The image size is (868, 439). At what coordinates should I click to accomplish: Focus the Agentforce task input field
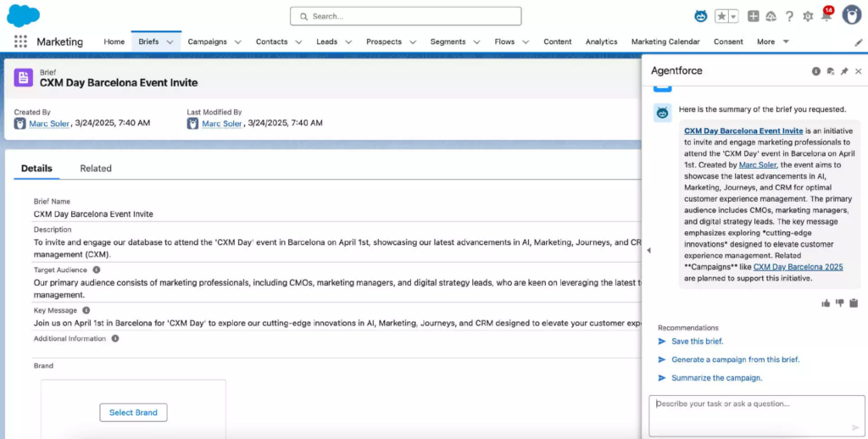pyautogui.click(x=757, y=415)
